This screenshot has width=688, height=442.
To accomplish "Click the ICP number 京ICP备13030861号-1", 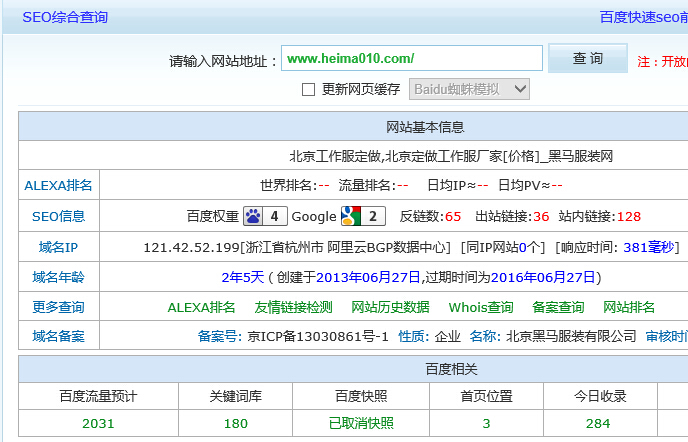I will (x=318, y=337).
